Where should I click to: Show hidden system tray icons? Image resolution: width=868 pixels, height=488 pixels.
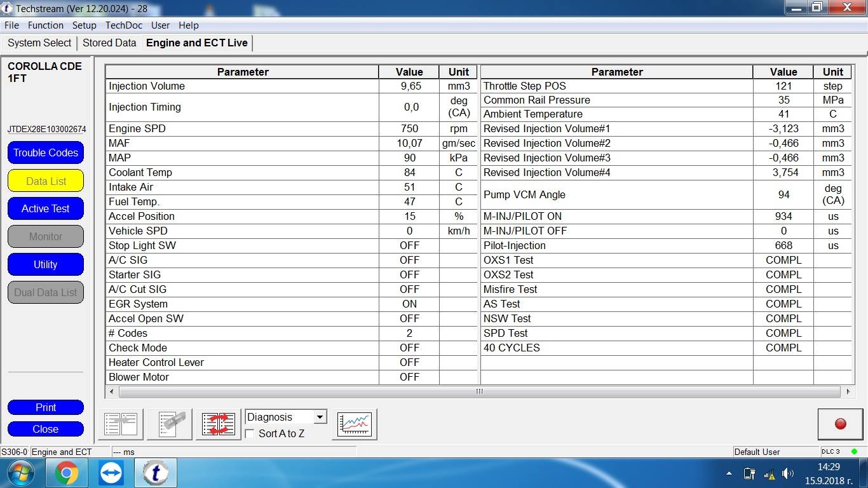click(x=728, y=473)
